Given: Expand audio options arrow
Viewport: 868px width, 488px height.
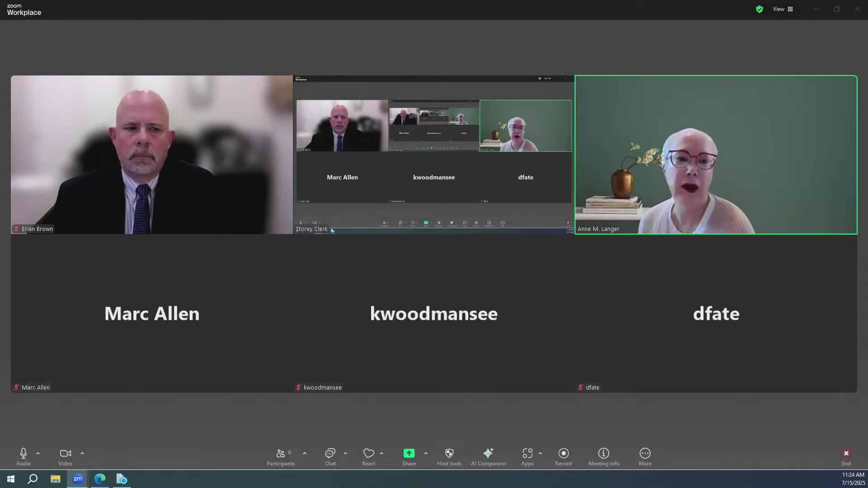Looking at the screenshot, I should pyautogui.click(x=38, y=453).
